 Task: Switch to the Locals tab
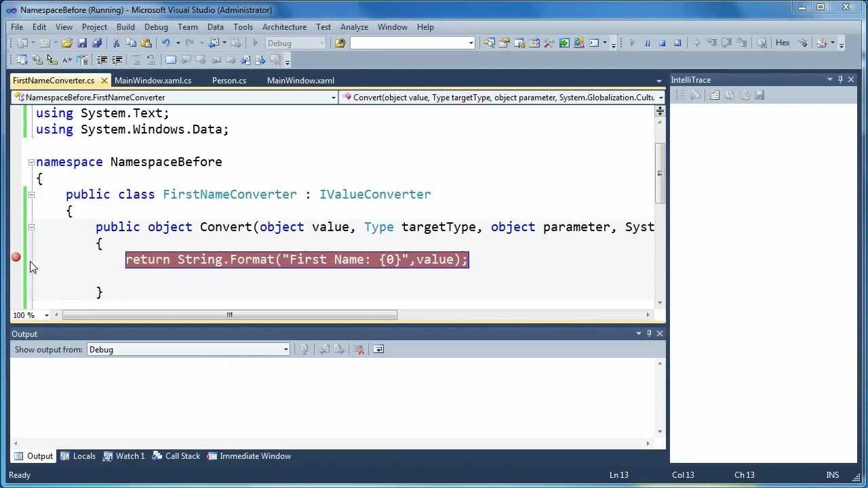(x=77, y=456)
